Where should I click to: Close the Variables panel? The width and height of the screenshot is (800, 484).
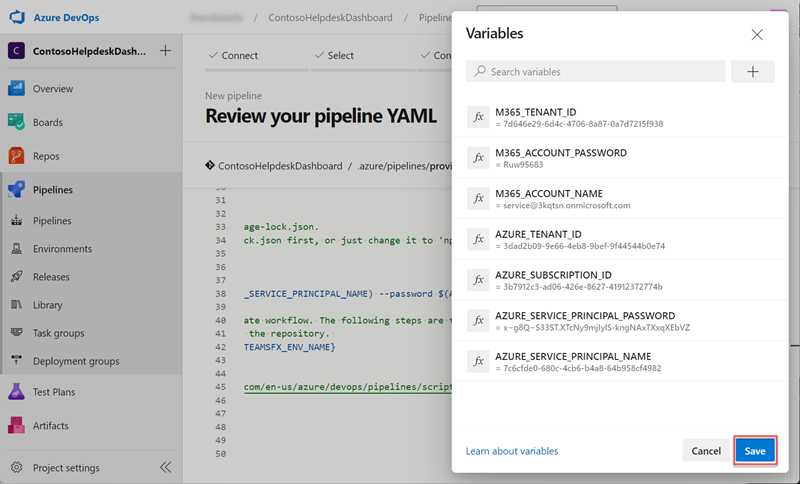[757, 34]
